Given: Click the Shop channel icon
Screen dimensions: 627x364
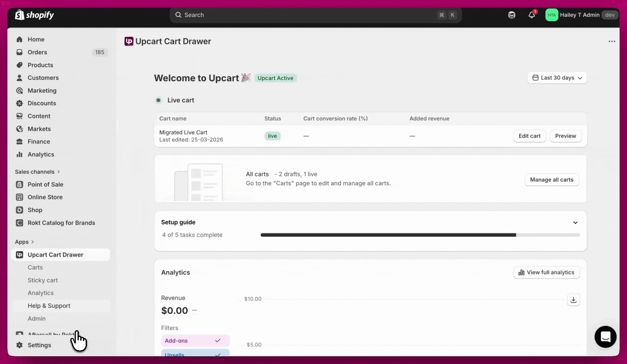Looking at the screenshot, I should 20,210.
